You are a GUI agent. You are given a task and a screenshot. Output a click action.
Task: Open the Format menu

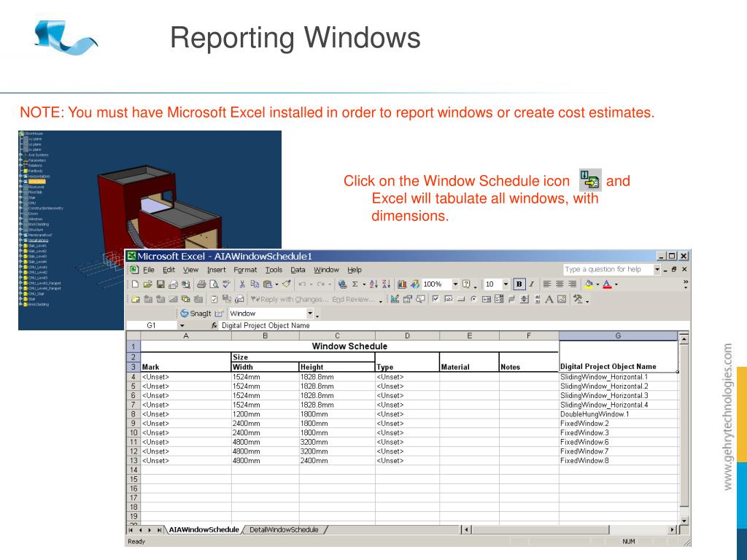click(x=245, y=270)
